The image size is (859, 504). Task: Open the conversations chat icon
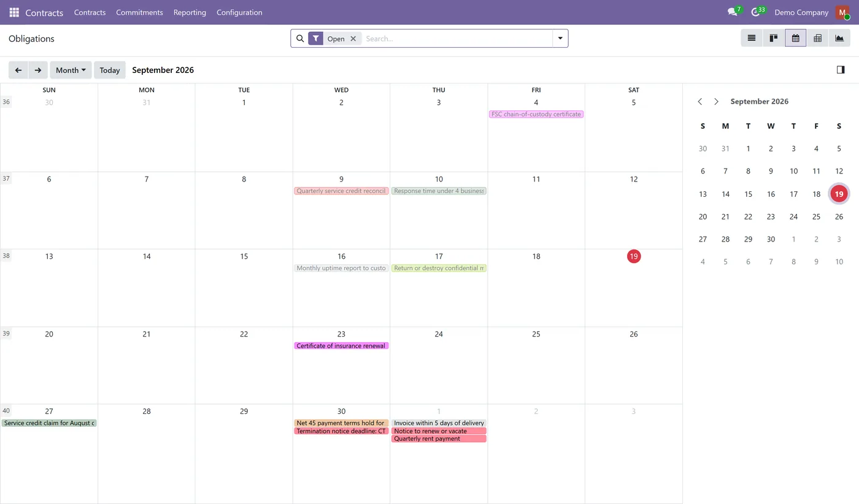tap(733, 12)
